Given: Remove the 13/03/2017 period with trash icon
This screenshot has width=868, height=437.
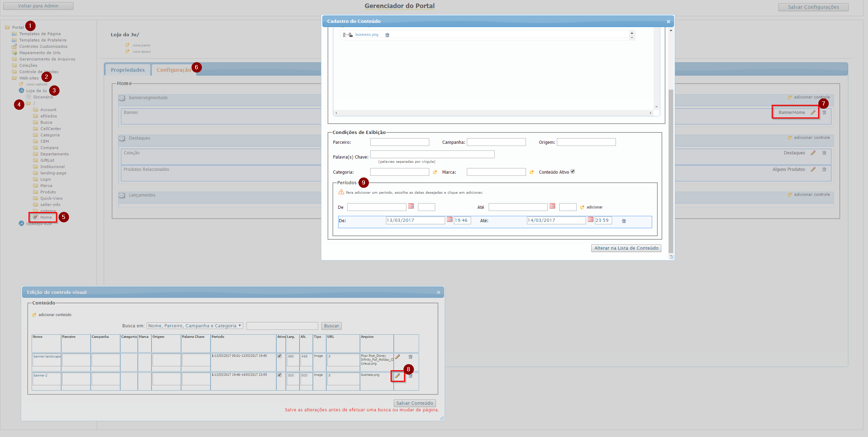Looking at the screenshot, I should pyautogui.click(x=624, y=221).
